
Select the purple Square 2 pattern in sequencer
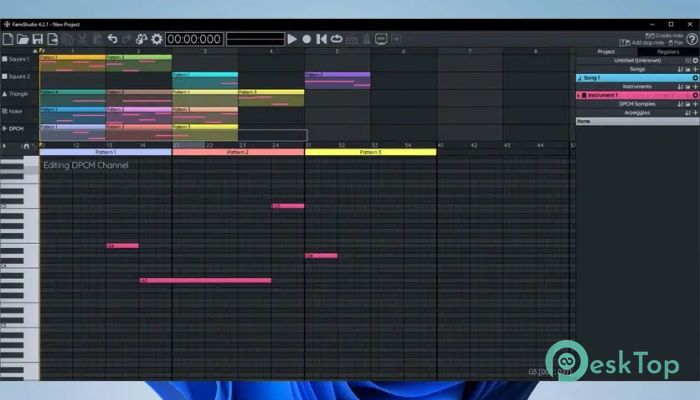click(338, 80)
